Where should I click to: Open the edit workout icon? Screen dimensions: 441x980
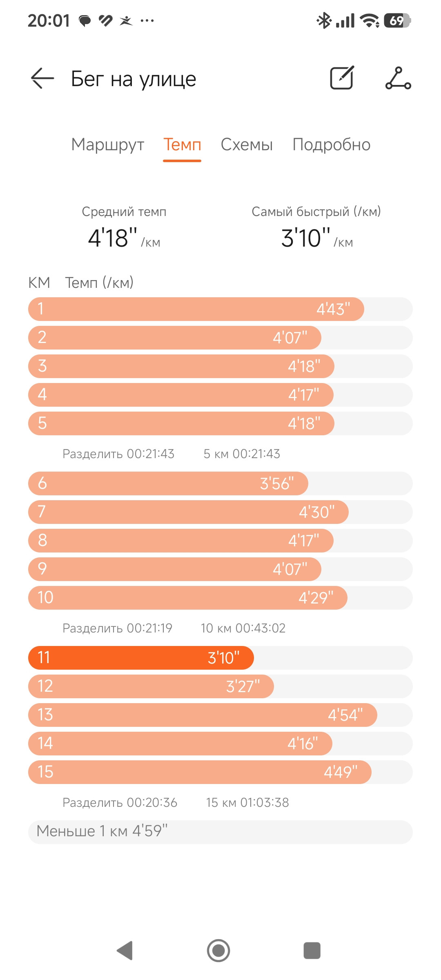(342, 78)
